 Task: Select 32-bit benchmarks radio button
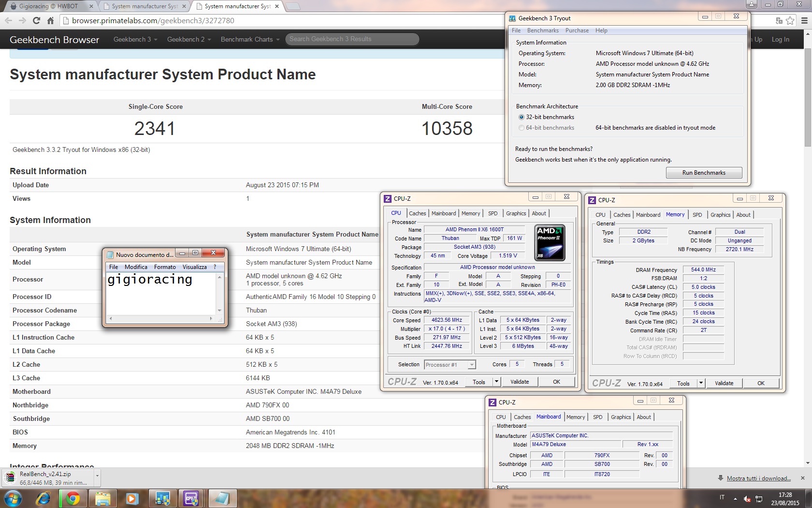coord(521,117)
